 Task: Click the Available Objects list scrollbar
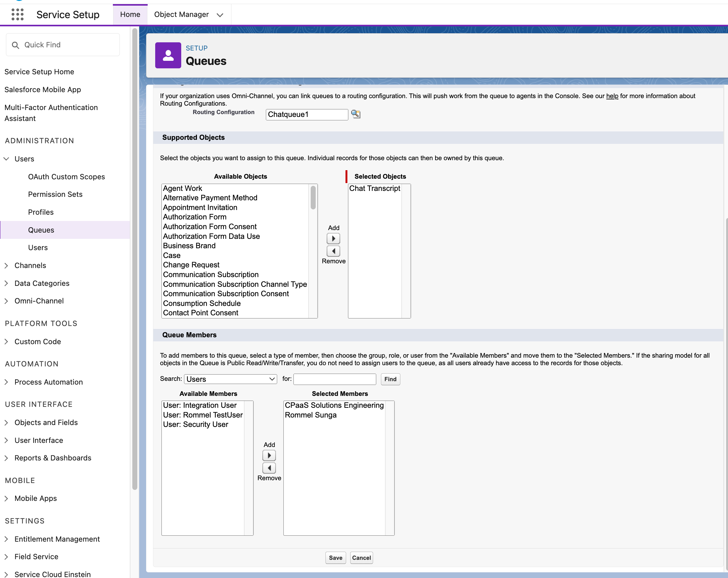click(x=313, y=197)
